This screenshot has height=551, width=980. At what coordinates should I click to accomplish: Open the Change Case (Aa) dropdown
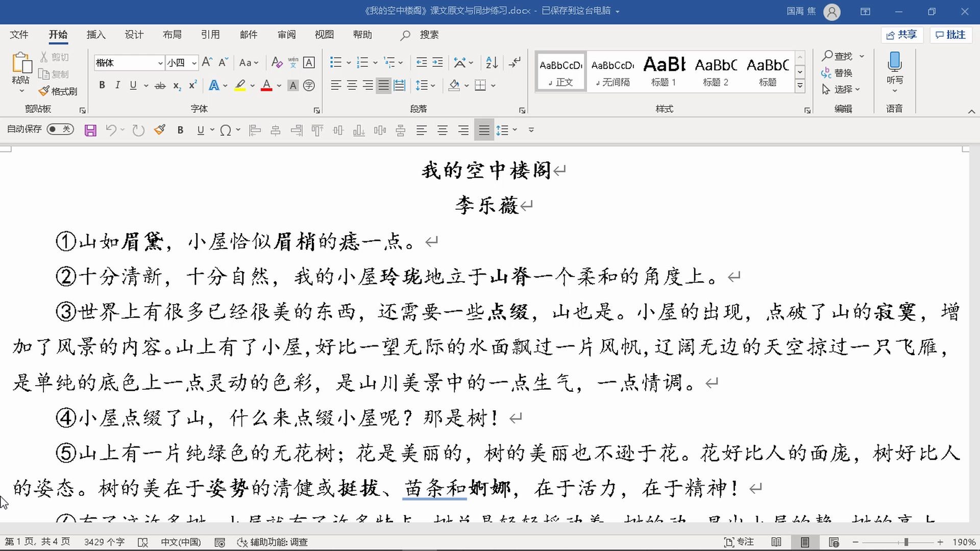(249, 62)
